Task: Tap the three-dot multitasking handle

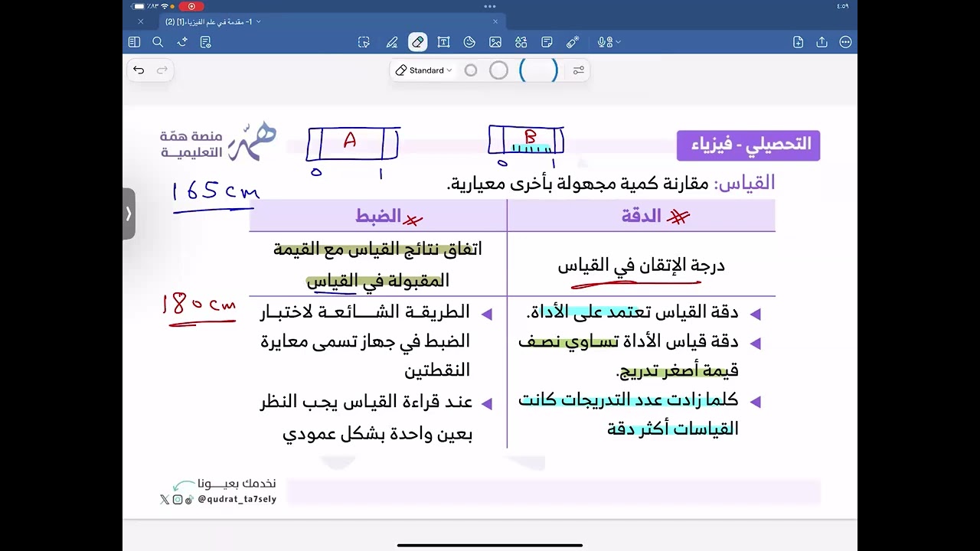Action: point(490,6)
